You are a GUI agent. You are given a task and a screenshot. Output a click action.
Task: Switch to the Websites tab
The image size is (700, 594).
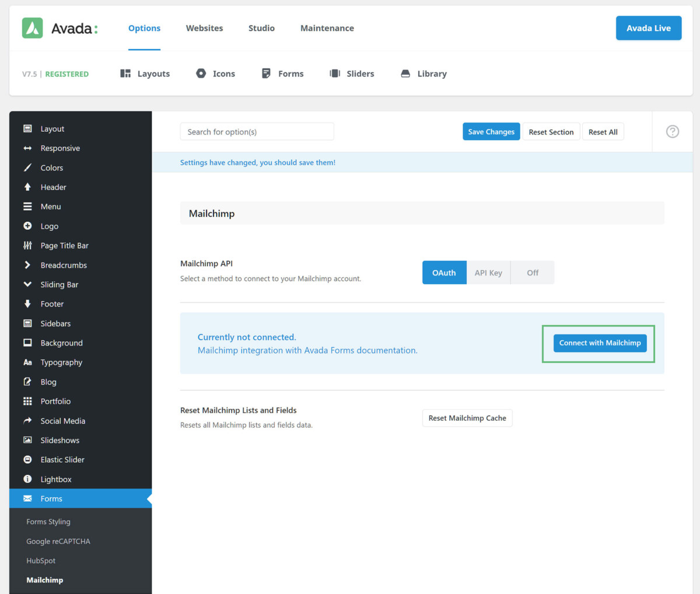pyautogui.click(x=204, y=28)
